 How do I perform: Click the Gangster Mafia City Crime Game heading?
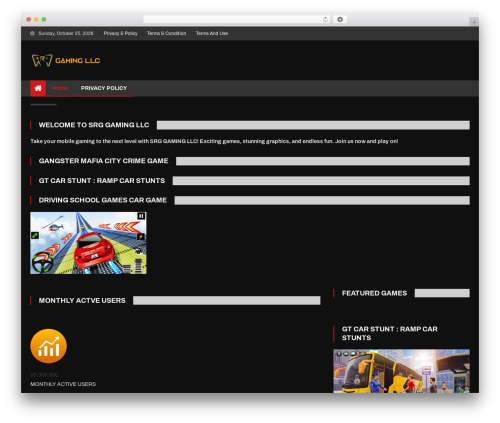click(x=103, y=161)
